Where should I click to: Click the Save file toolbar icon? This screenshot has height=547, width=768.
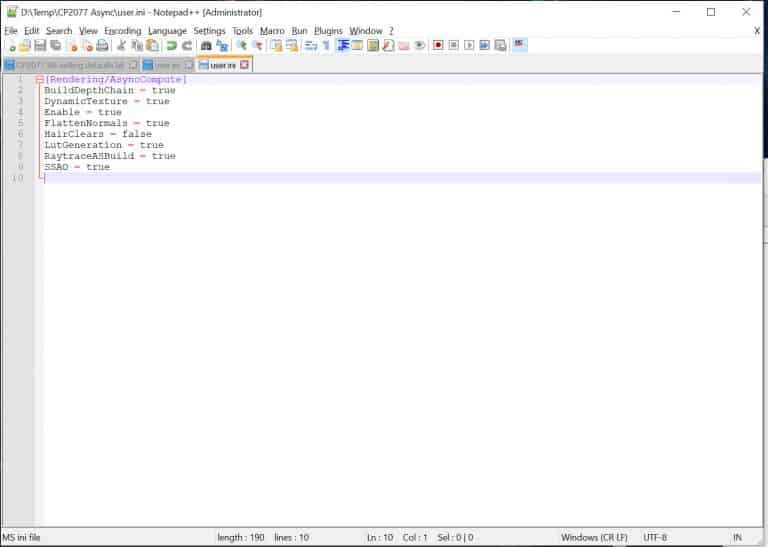[x=39, y=46]
